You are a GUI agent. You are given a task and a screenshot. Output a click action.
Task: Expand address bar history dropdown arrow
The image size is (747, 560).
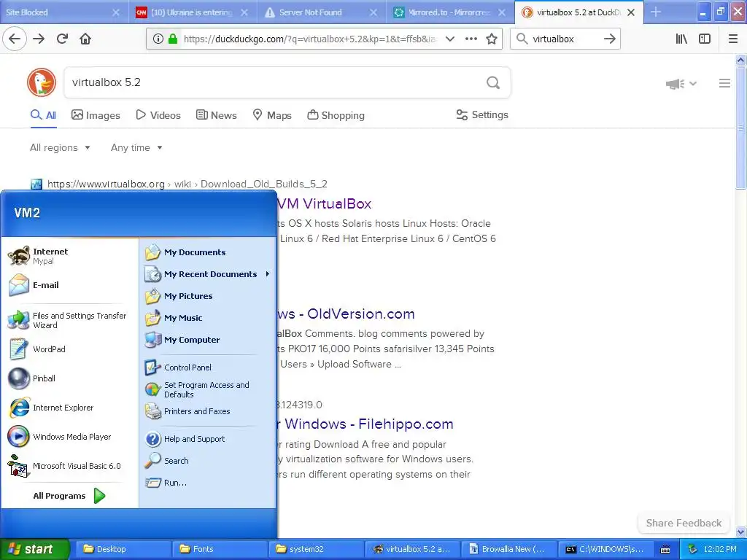point(449,39)
